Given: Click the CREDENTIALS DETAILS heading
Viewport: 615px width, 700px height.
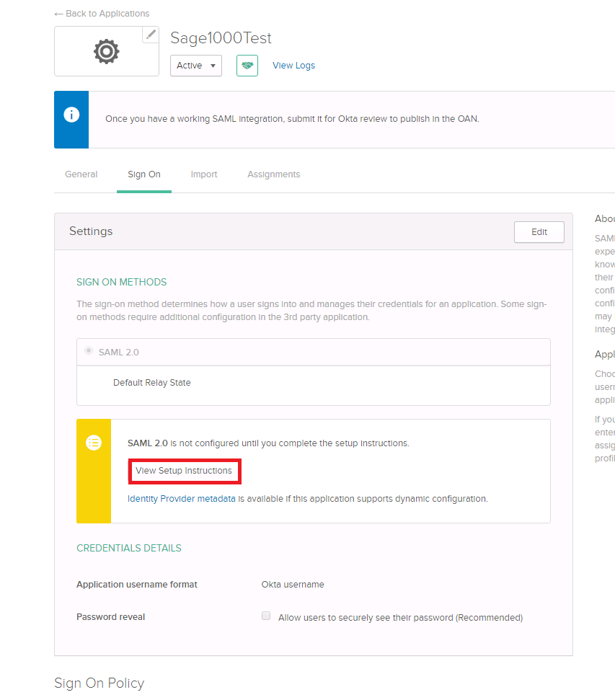Looking at the screenshot, I should coord(129,548).
